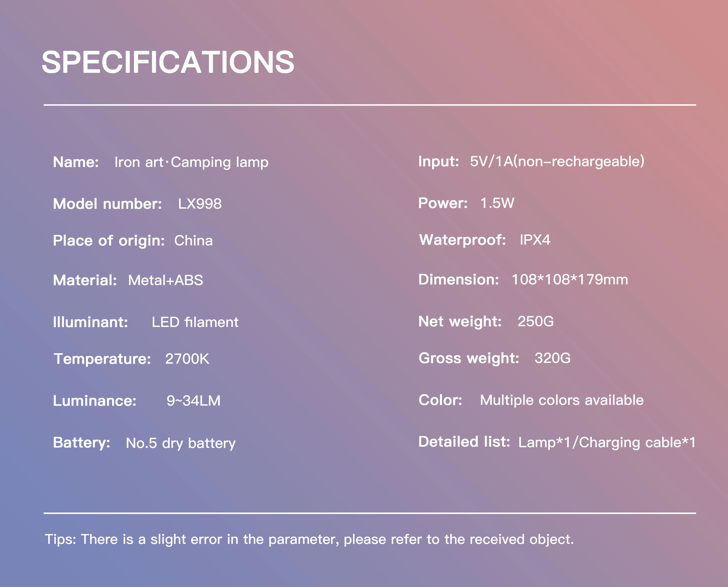Click the 9~34LM luminance value

click(x=193, y=401)
